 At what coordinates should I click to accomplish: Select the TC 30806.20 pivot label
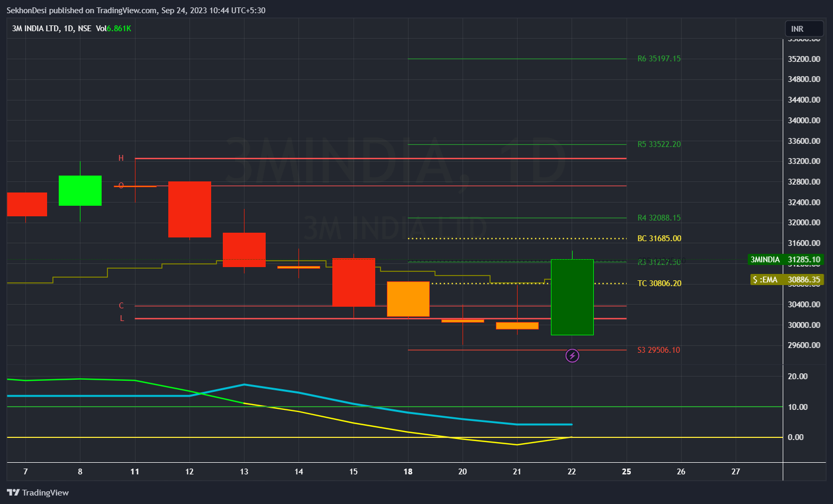pos(659,283)
